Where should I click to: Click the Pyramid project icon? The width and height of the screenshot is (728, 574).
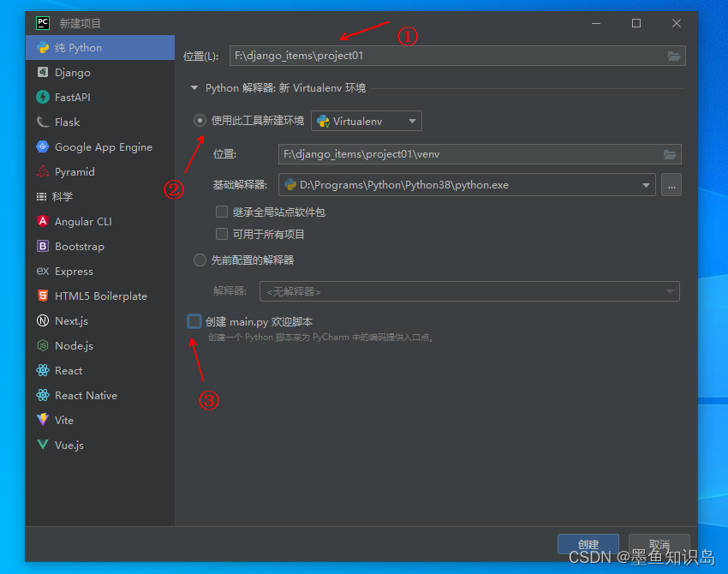(43, 171)
